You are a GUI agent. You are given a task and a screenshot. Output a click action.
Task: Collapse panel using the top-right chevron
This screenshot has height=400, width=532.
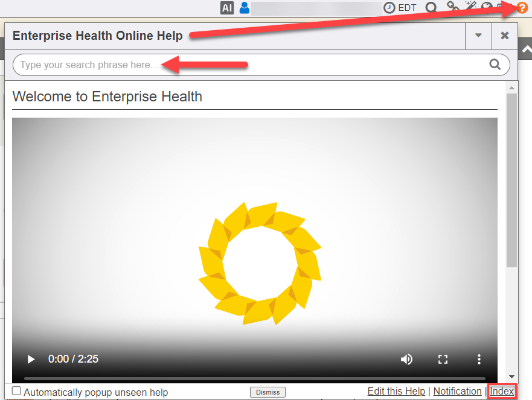[526, 51]
